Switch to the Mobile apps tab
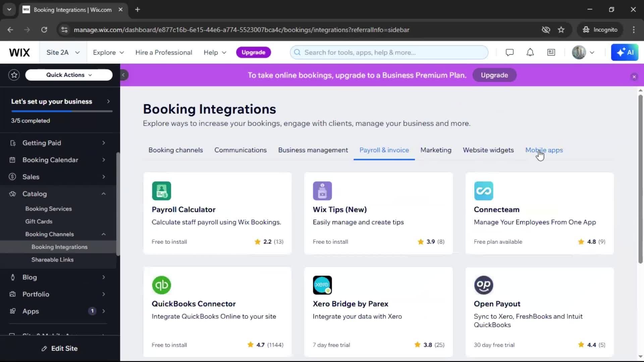 click(x=544, y=150)
